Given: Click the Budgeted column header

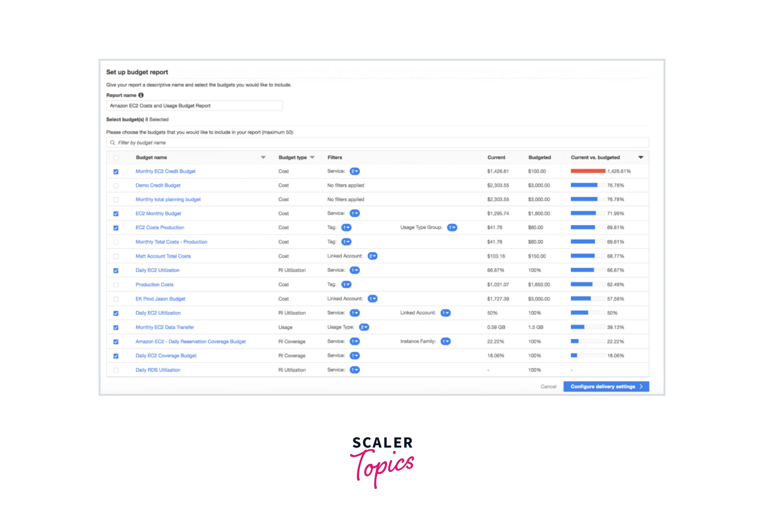Looking at the screenshot, I should 539,157.
